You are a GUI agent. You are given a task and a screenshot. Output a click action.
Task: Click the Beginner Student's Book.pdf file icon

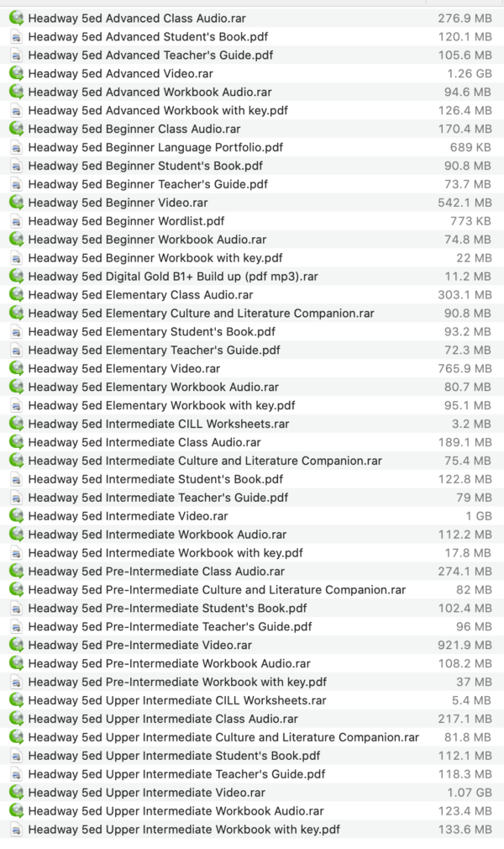tap(16, 166)
